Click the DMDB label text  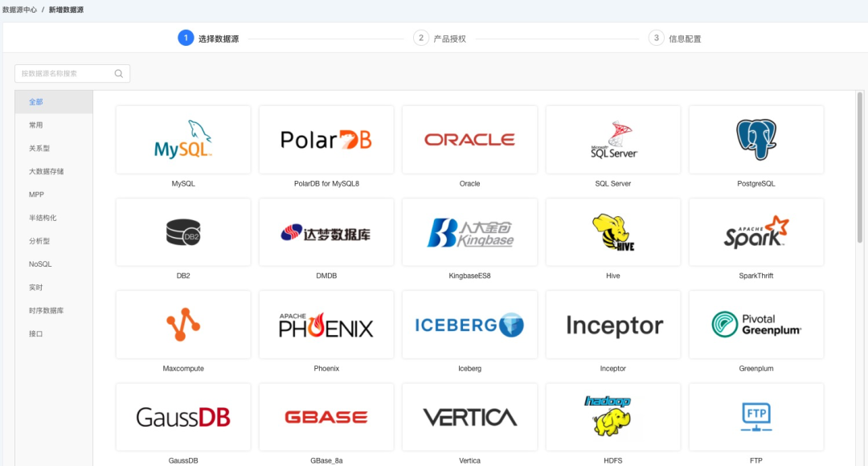(x=326, y=276)
